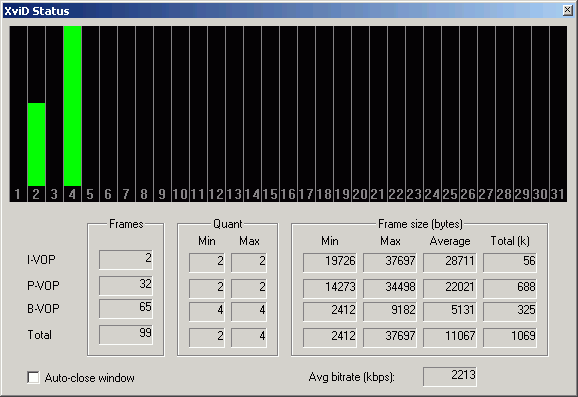Click the P-VOP frames field showing 32
This screenshot has width=578, height=397.
tap(126, 286)
